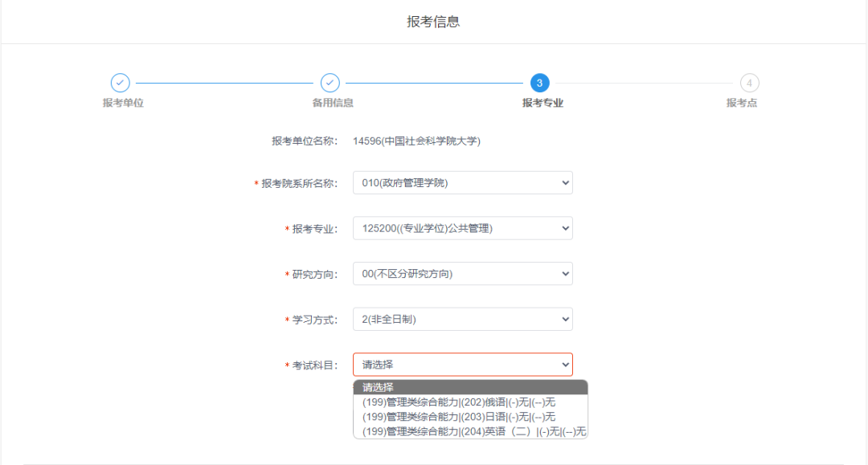Select the 请选择 placeholder option in list
This screenshot has width=868, height=465.
(470, 387)
